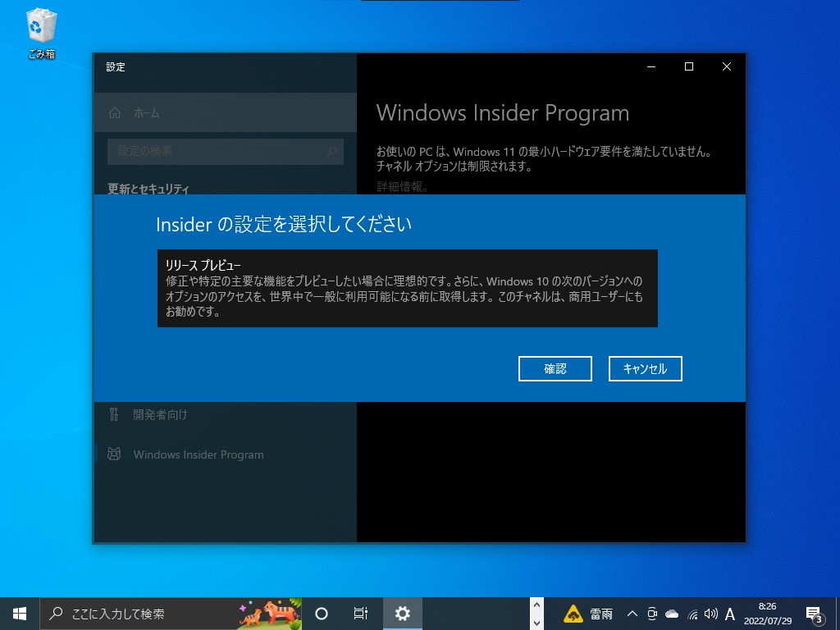Dismiss the dialog with キャンセル
Image resolution: width=840 pixels, height=630 pixels.
(645, 368)
